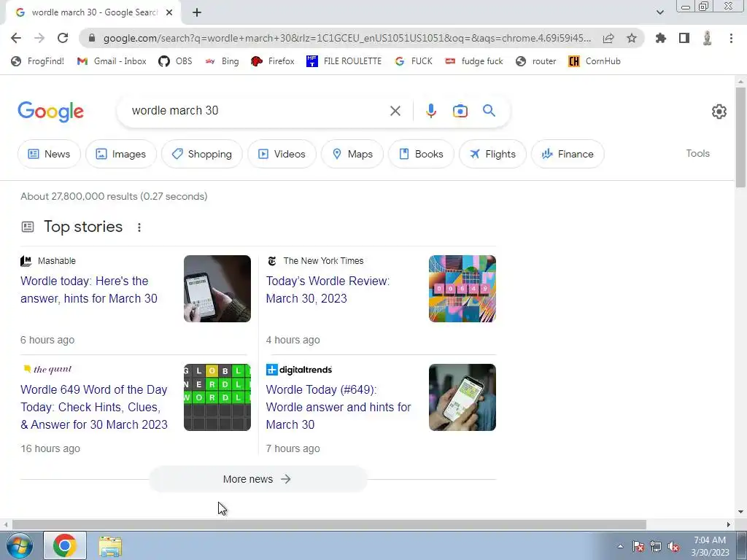Open The Quint Wordle 649 article

tap(94, 407)
